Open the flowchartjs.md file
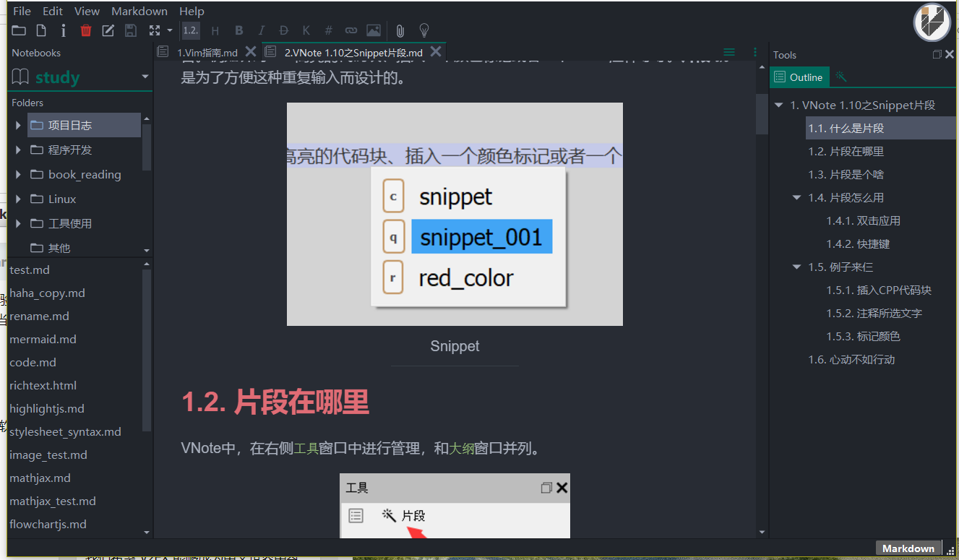 (x=48, y=524)
